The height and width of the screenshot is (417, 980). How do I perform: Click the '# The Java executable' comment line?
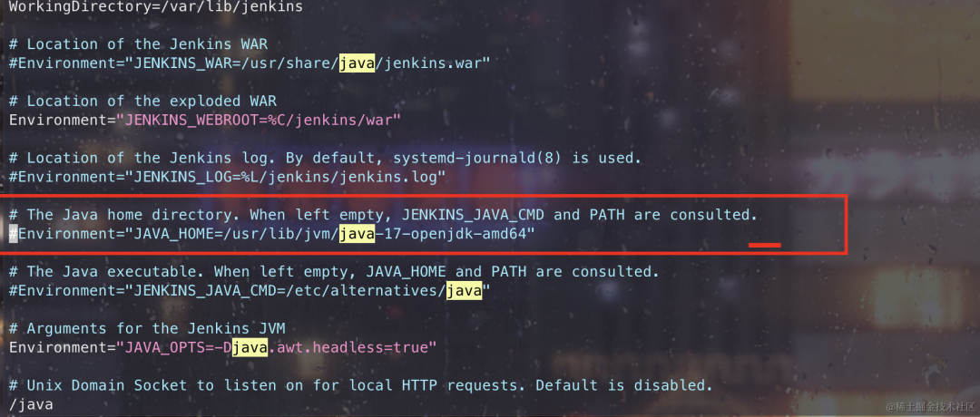(x=334, y=272)
